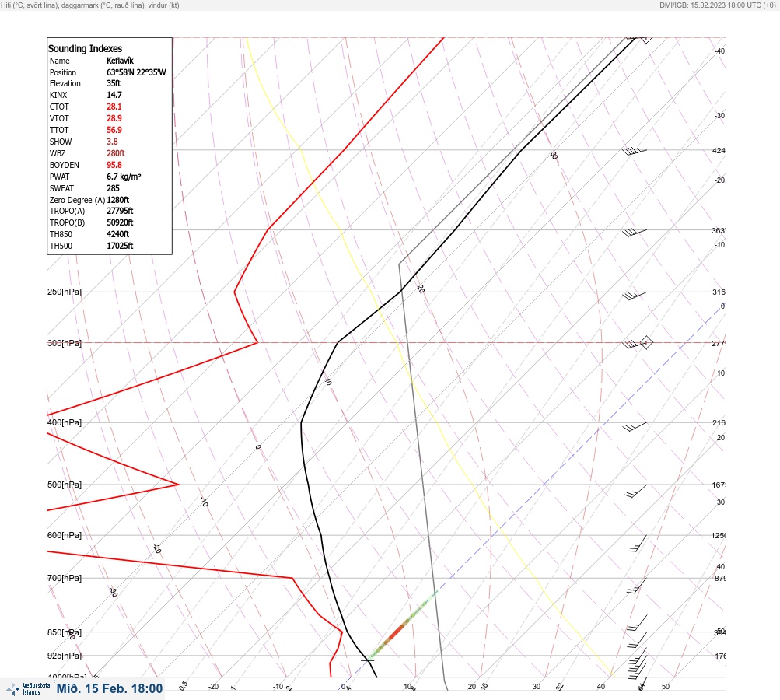Click the Veðurstofa Íslands logo
The width and height of the screenshot is (780, 700).
coord(28,689)
